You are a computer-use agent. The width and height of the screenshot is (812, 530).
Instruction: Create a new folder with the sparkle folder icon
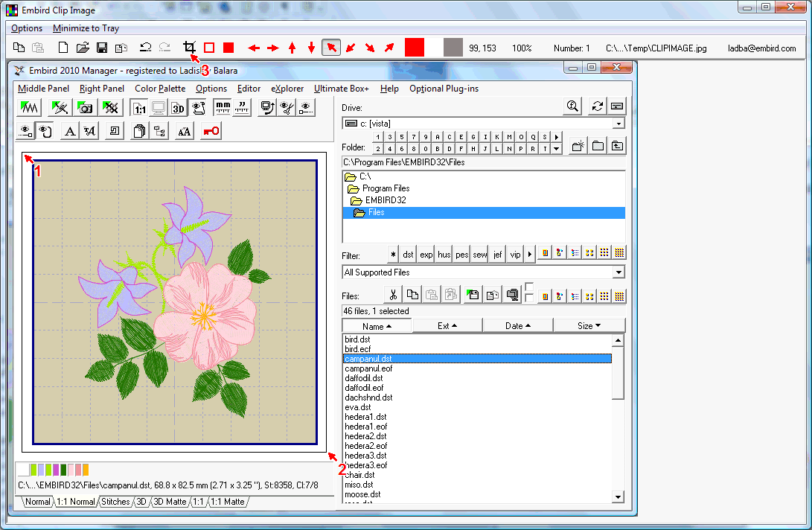(x=578, y=146)
